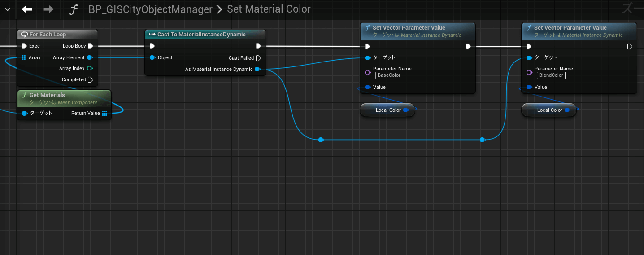The image size is (644, 255).
Task: Select the first Local Color variable node
Action: point(386,110)
